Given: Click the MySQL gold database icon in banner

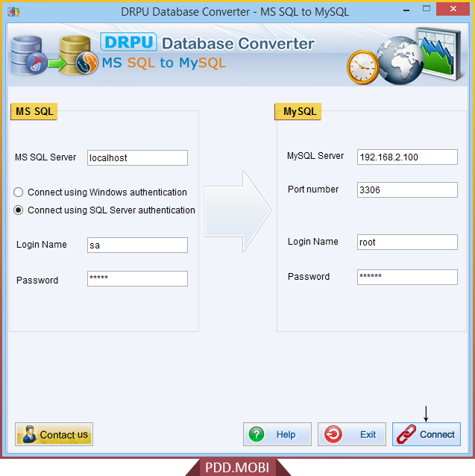Looking at the screenshot, I should 79,55.
